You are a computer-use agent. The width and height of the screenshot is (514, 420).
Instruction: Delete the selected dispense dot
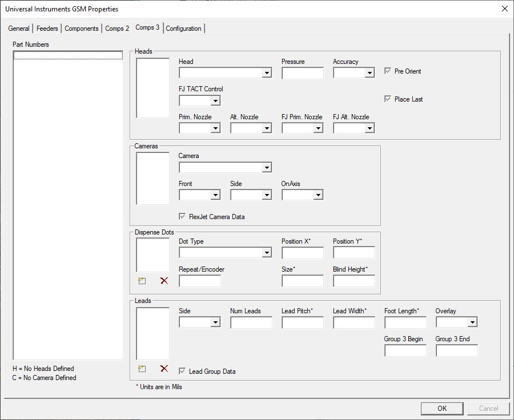coord(164,280)
